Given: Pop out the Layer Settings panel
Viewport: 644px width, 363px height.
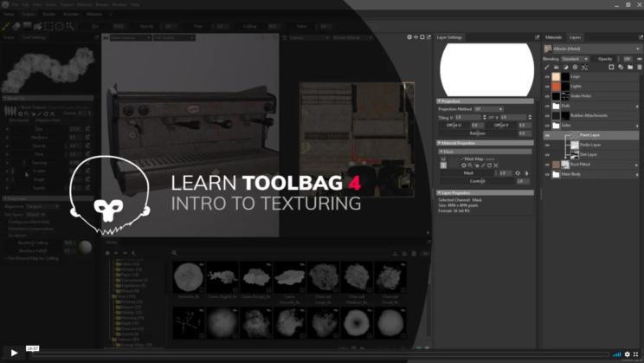Looking at the screenshot, I should click(x=537, y=37).
